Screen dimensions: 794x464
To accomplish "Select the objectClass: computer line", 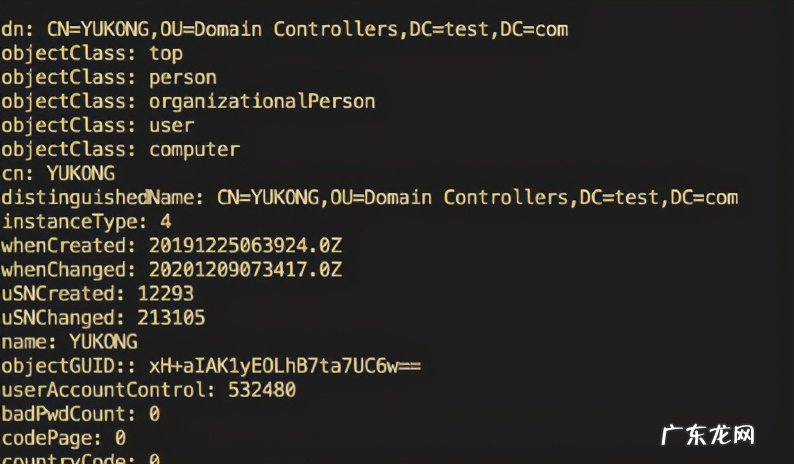I will (120, 149).
